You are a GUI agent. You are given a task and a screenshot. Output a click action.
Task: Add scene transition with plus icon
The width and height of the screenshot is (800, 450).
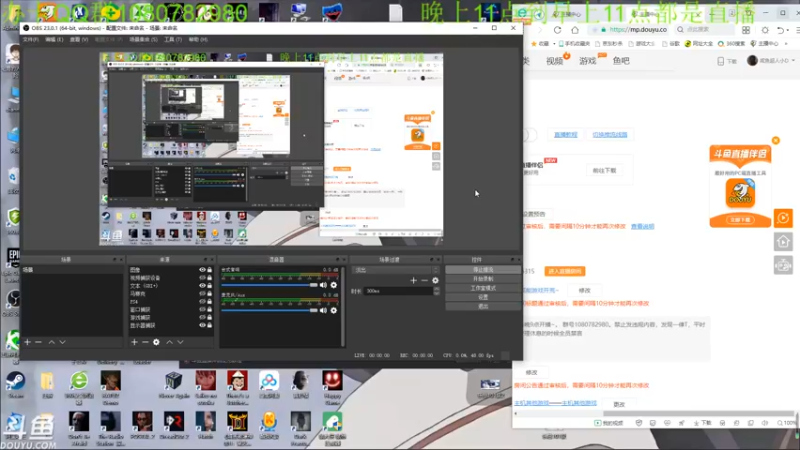click(413, 280)
